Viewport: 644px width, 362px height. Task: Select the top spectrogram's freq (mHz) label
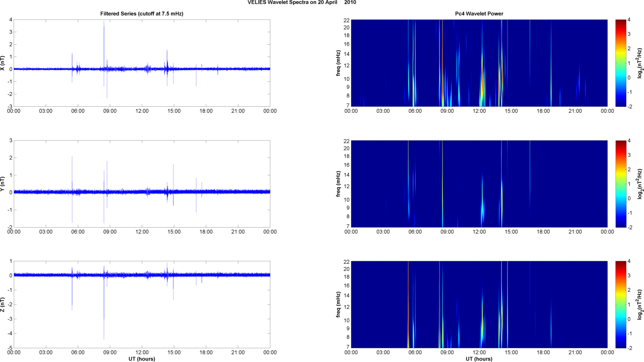point(338,63)
